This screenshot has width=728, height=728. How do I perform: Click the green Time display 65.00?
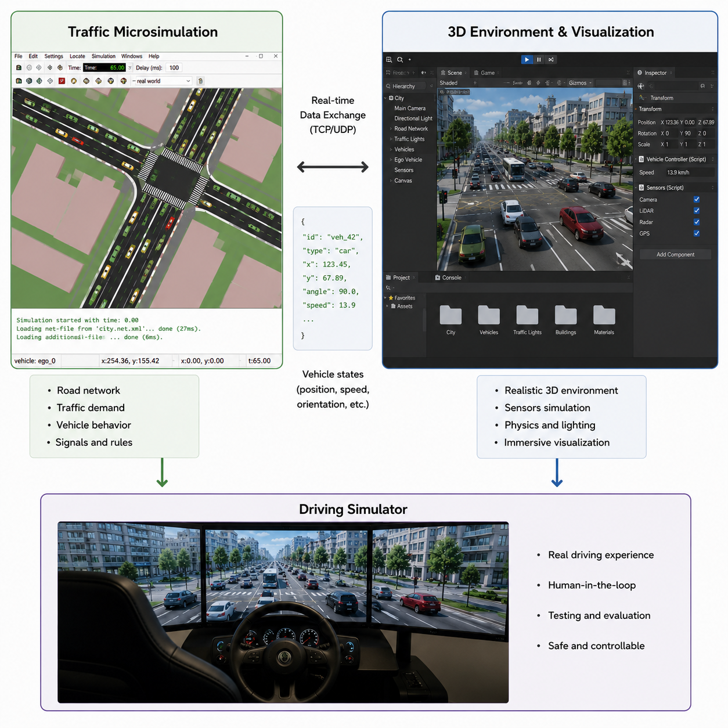pyautogui.click(x=104, y=68)
